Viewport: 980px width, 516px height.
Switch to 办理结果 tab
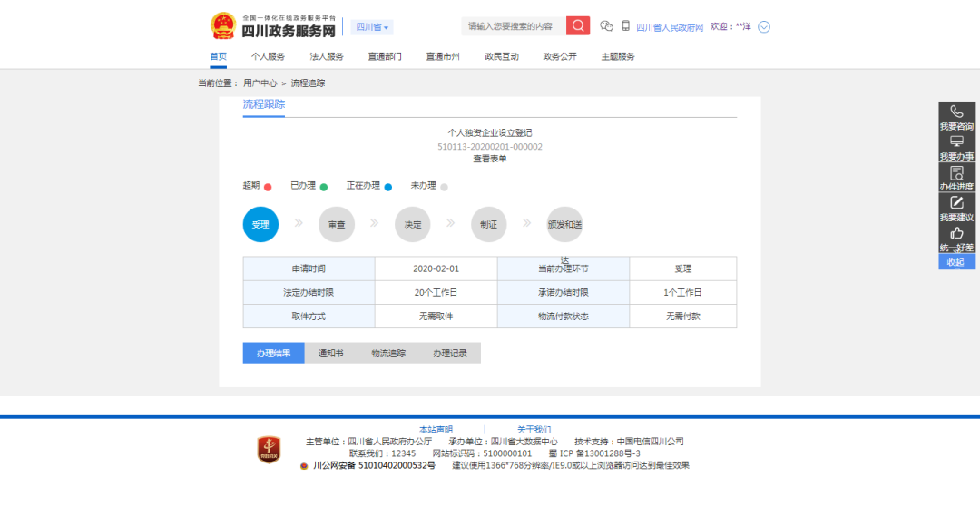click(274, 353)
